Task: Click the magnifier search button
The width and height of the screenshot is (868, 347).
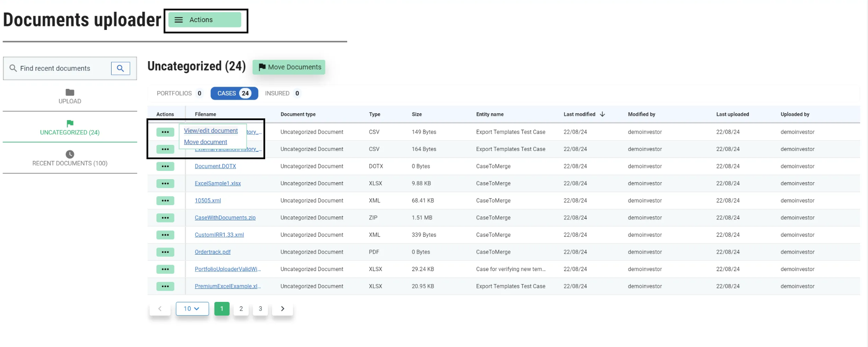Action: (120, 69)
